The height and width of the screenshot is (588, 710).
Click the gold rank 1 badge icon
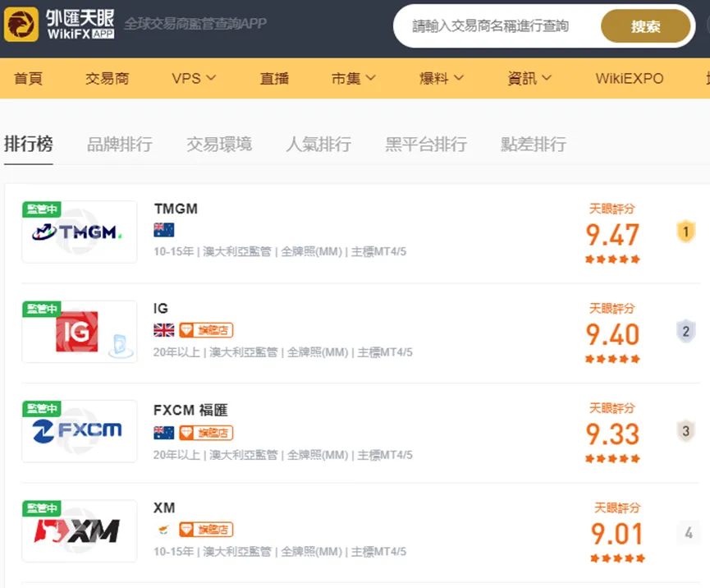685,232
